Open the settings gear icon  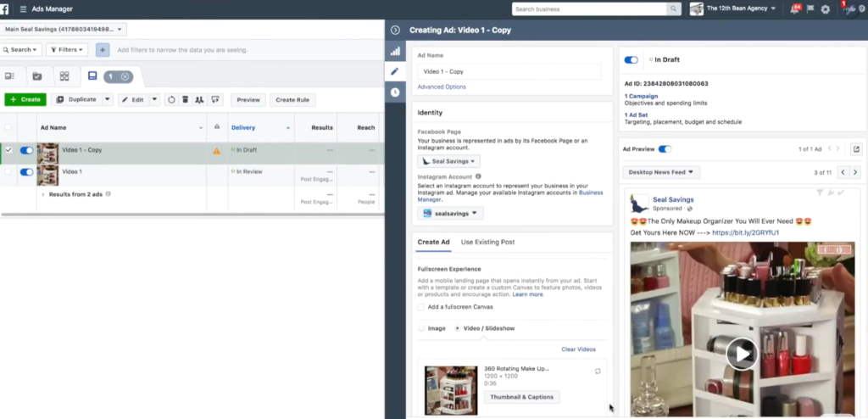pyautogui.click(x=826, y=9)
